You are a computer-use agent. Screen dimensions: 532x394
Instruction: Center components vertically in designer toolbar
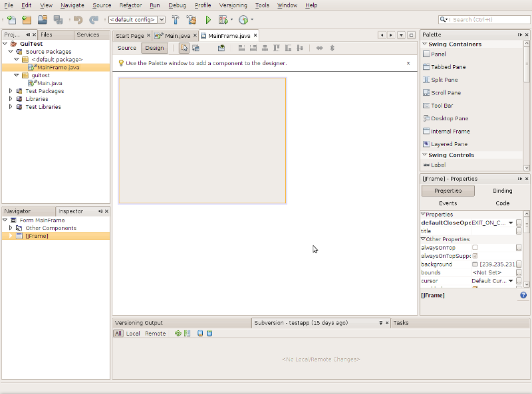[x=300, y=48]
